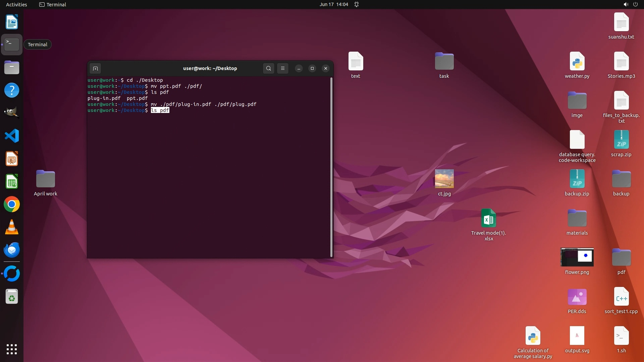The image size is (644, 362).
Task: Open the Activities overview
Action: tap(16, 4)
